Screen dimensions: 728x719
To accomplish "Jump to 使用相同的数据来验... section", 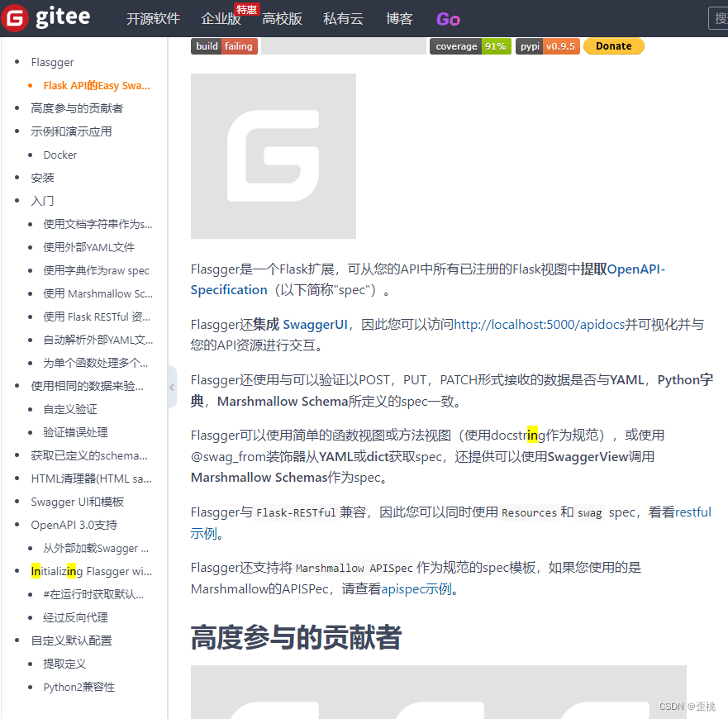I will [88, 386].
